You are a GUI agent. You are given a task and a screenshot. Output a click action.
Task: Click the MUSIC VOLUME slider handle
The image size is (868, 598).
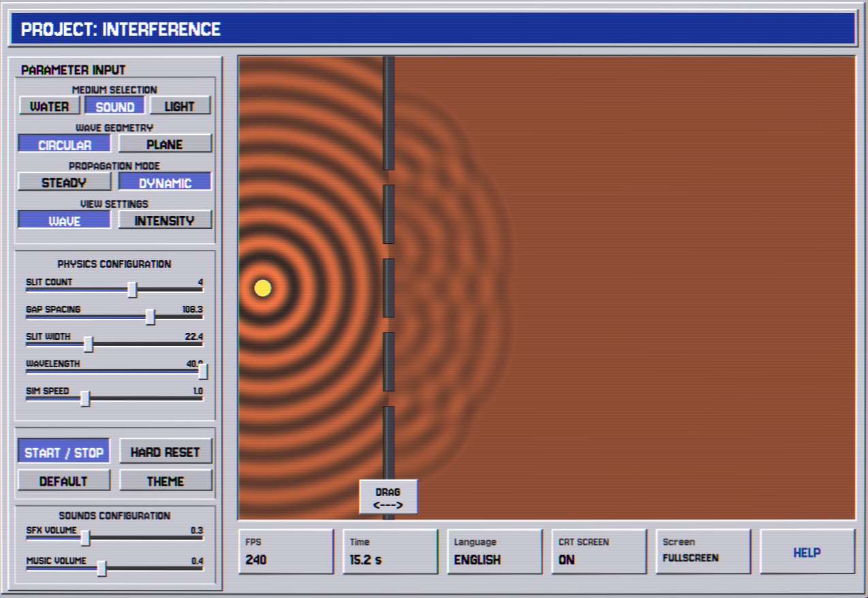102,569
